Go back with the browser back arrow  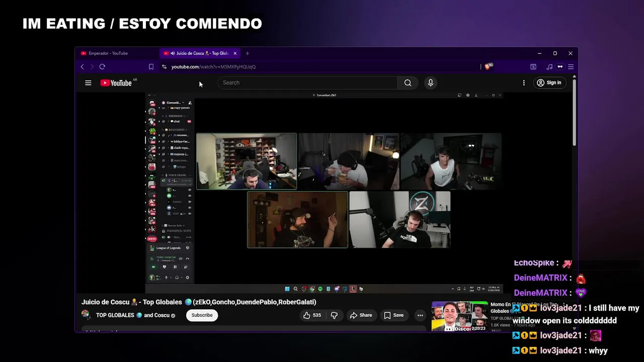83,66
